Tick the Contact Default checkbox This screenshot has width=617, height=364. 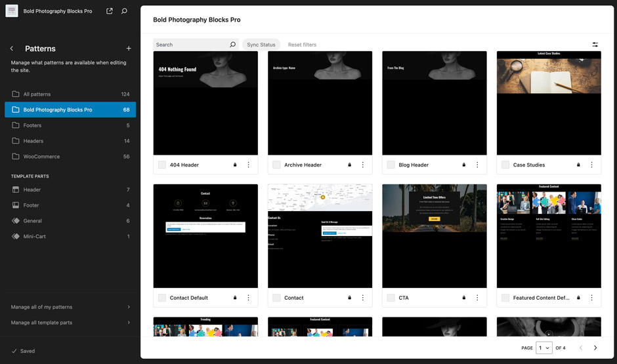162,298
